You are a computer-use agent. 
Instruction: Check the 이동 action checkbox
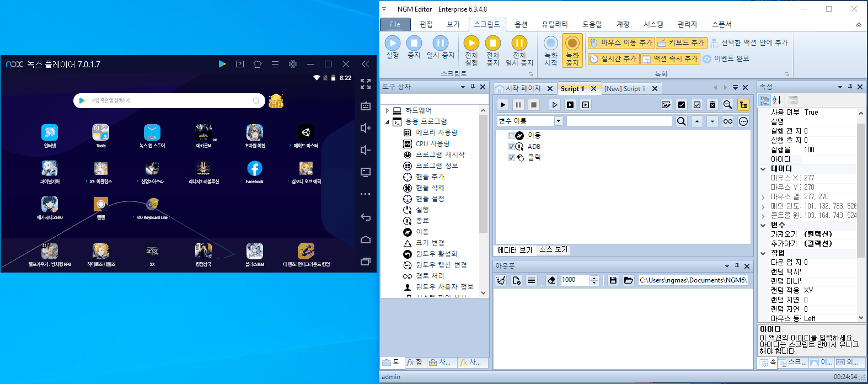point(511,136)
